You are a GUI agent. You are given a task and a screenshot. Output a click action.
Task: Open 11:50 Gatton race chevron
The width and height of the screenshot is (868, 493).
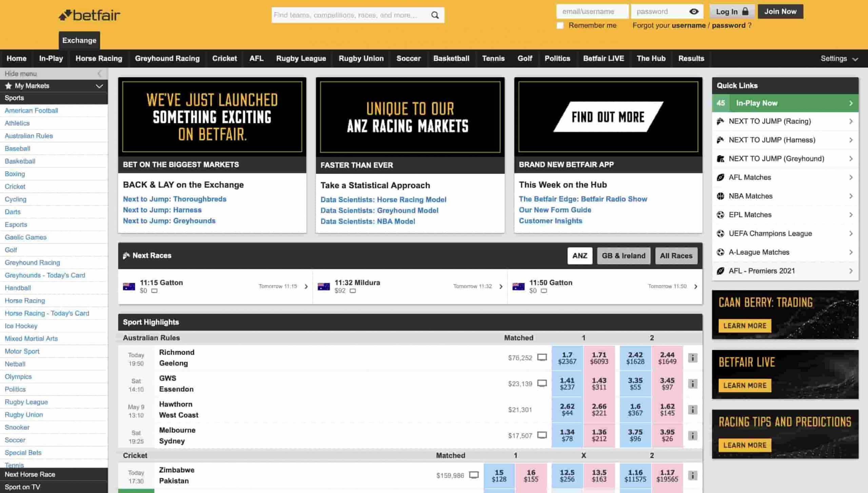[x=696, y=287]
